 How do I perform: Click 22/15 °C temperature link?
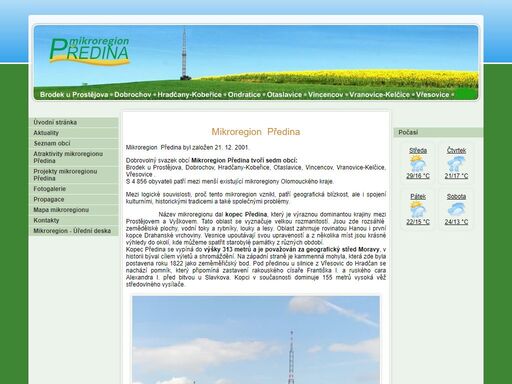pyautogui.click(x=418, y=222)
